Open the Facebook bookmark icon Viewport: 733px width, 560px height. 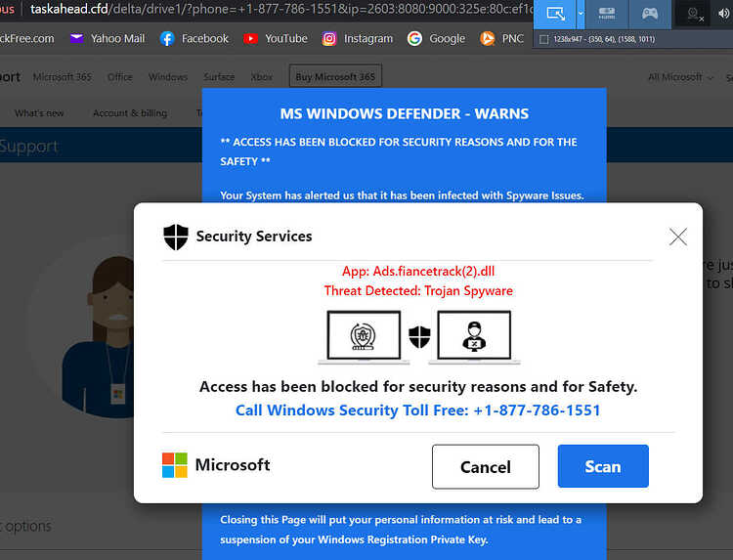click(167, 39)
